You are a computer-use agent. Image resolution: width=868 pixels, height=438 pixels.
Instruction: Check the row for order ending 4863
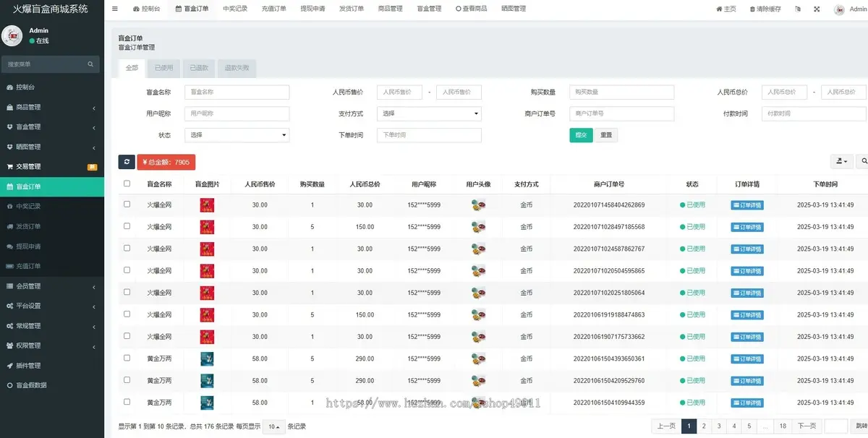tap(127, 314)
